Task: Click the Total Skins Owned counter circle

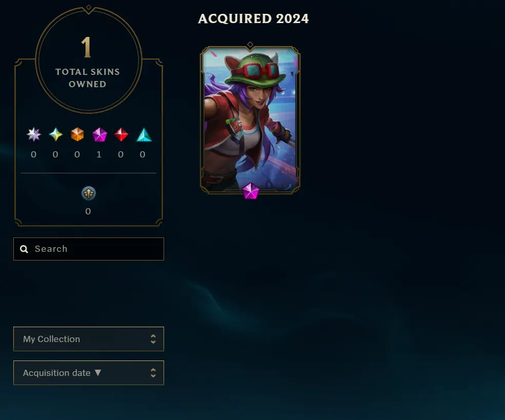Action: 89,60
